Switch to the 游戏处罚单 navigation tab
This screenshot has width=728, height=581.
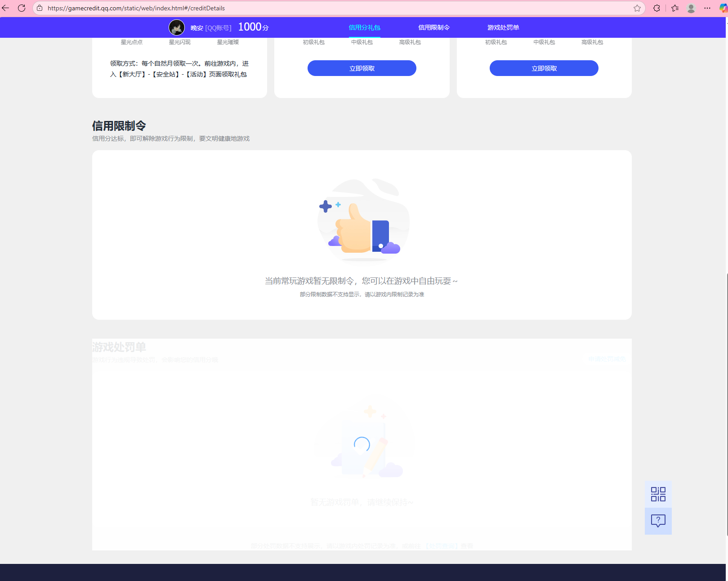(503, 27)
